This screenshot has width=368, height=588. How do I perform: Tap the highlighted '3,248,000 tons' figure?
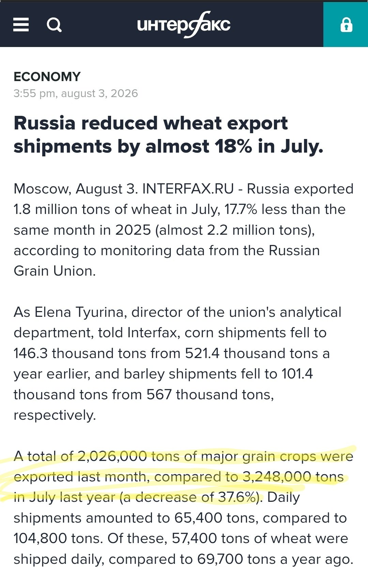(293, 477)
